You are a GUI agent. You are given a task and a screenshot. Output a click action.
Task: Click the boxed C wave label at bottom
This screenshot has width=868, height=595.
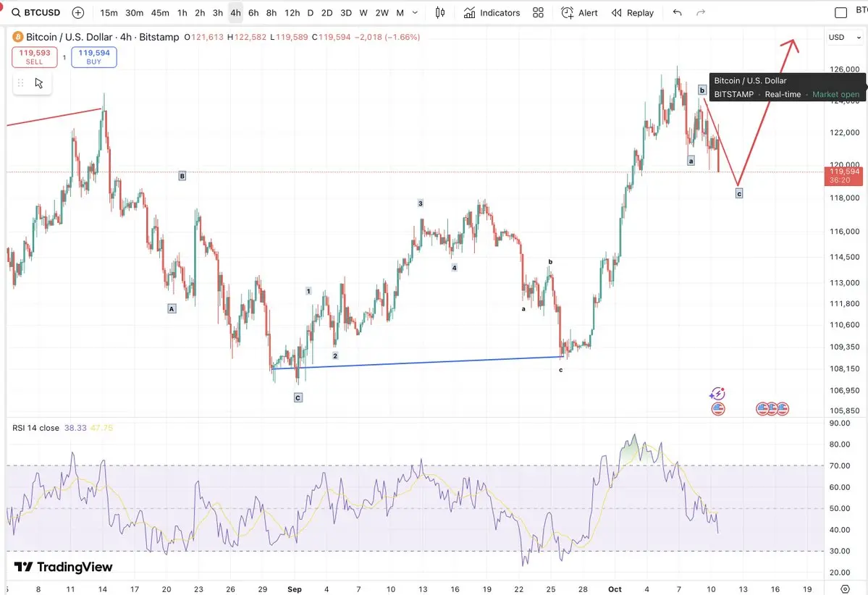coord(298,397)
